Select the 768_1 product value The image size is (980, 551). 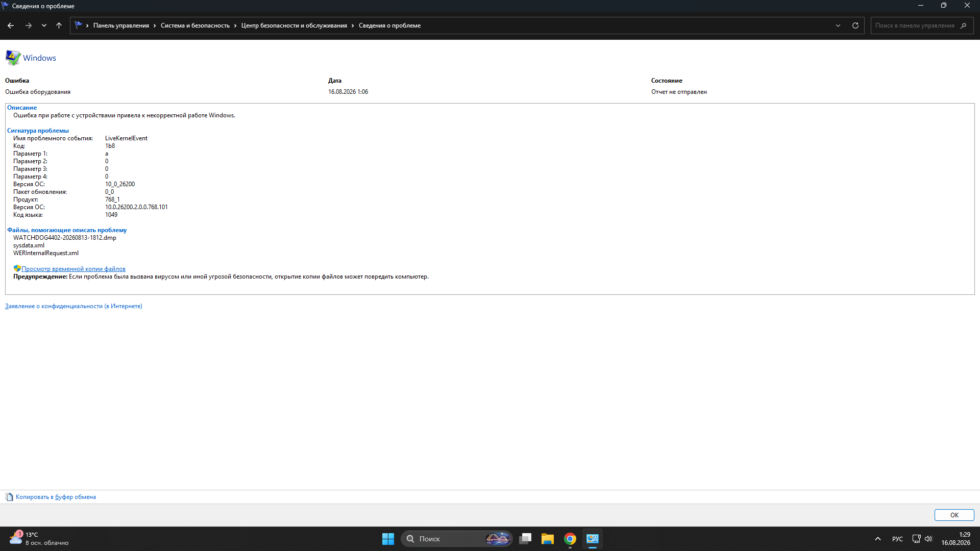coord(112,199)
